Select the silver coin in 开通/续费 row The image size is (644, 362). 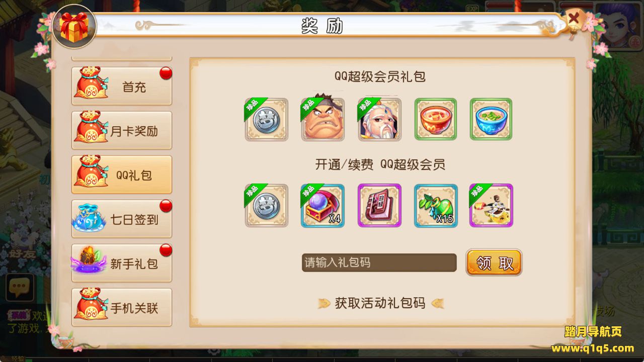pos(267,205)
